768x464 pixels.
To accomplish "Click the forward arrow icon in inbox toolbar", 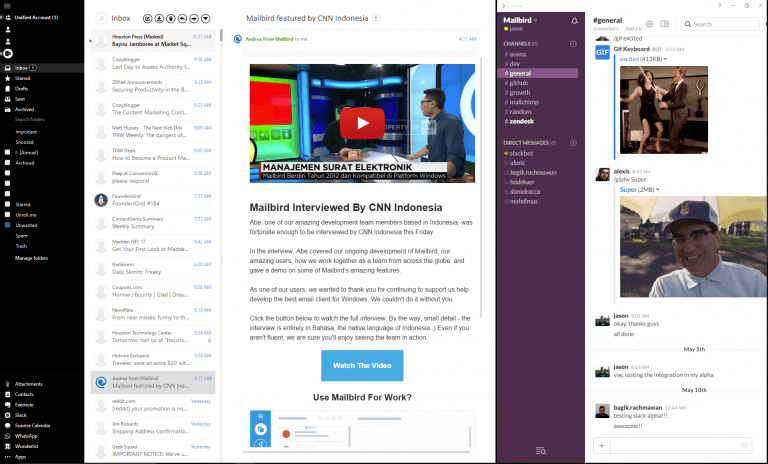I will [194, 19].
